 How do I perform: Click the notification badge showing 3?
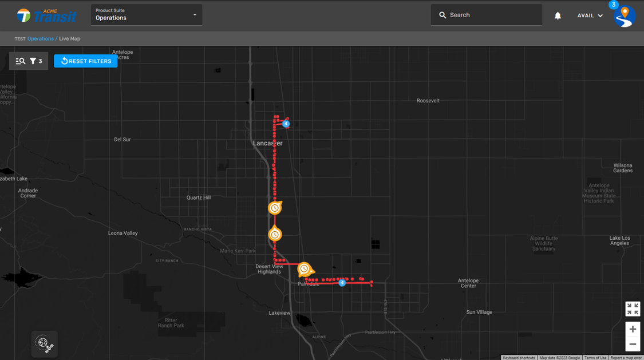pos(613,5)
